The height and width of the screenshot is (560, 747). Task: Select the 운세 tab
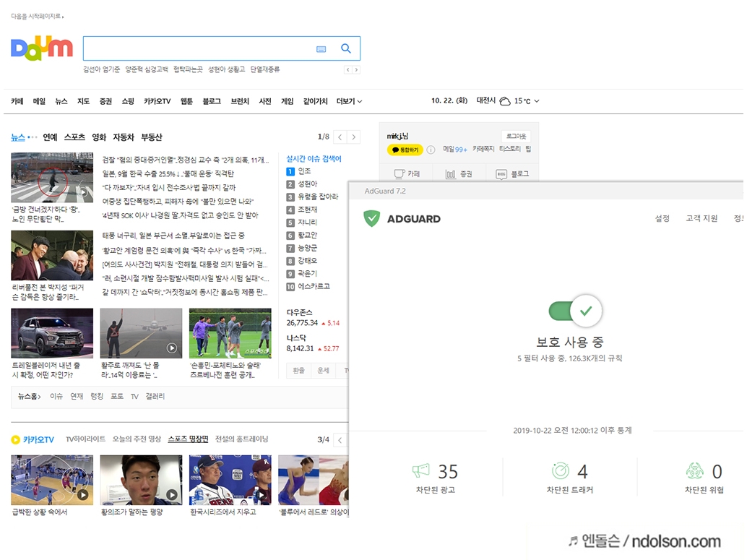[x=324, y=370]
